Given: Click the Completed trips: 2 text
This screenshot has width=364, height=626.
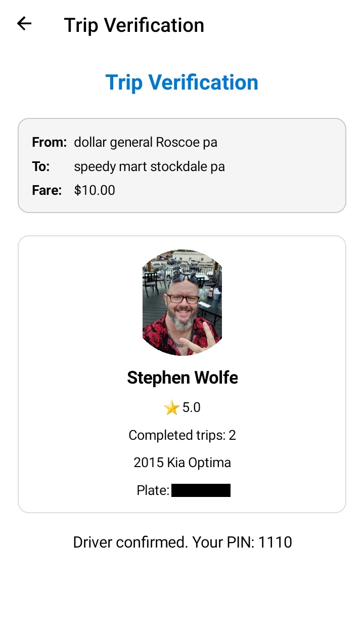Looking at the screenshot, I should click(x=182, y=435).
